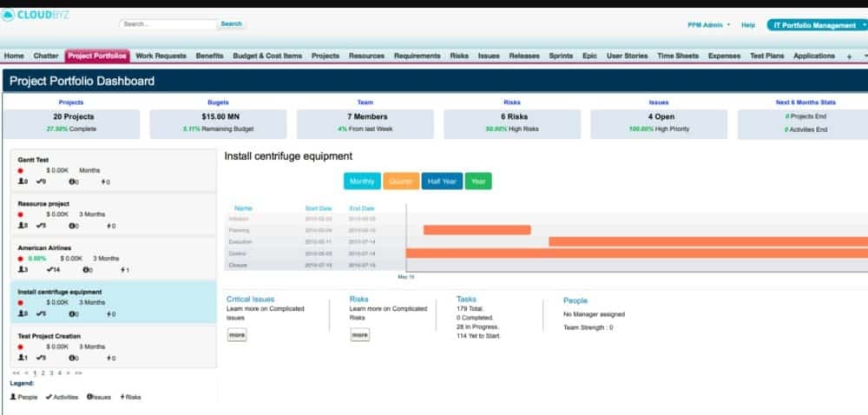Switch the Gantt view to Year
The image size is (868, 415).
coord(478,181)
